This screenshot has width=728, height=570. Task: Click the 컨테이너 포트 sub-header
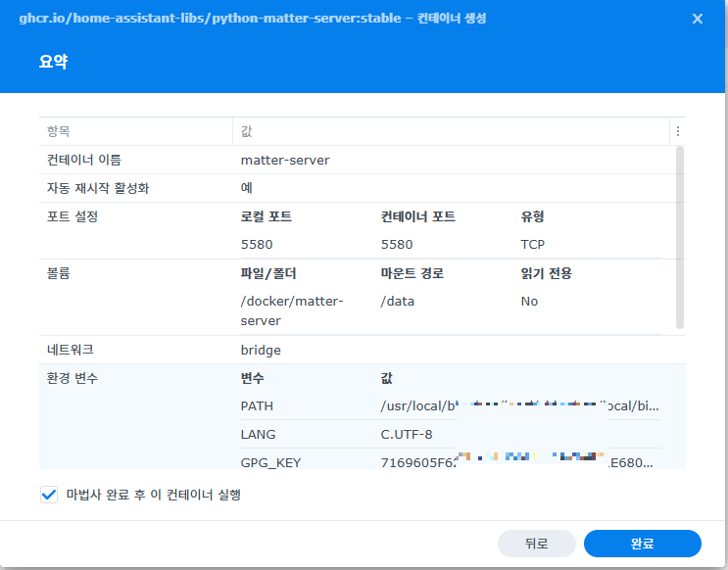coord(417,216)
